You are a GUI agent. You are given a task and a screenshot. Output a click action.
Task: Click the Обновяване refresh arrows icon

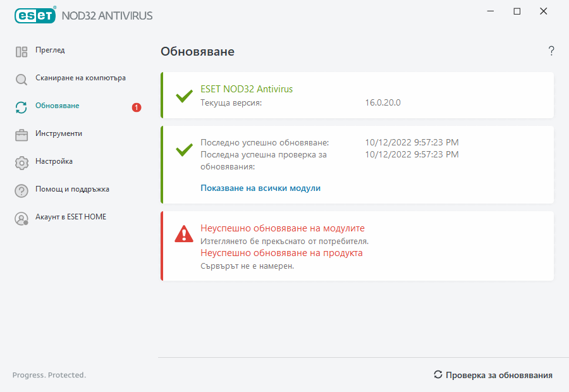pos(21,106)
